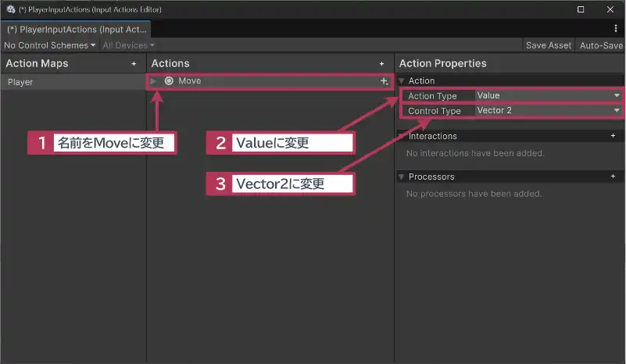Click the Save Asset button
Image resolution: width=626 pixels, height=364 pixels.
[x=548, y=45]
